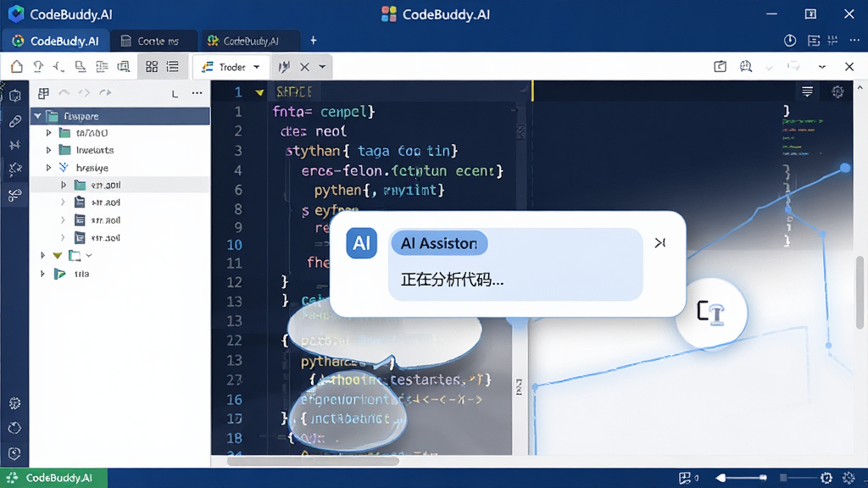Click the pin icon in the toolbar
Image resolution: width=868 pixels, height=488 pixels.
37,67
